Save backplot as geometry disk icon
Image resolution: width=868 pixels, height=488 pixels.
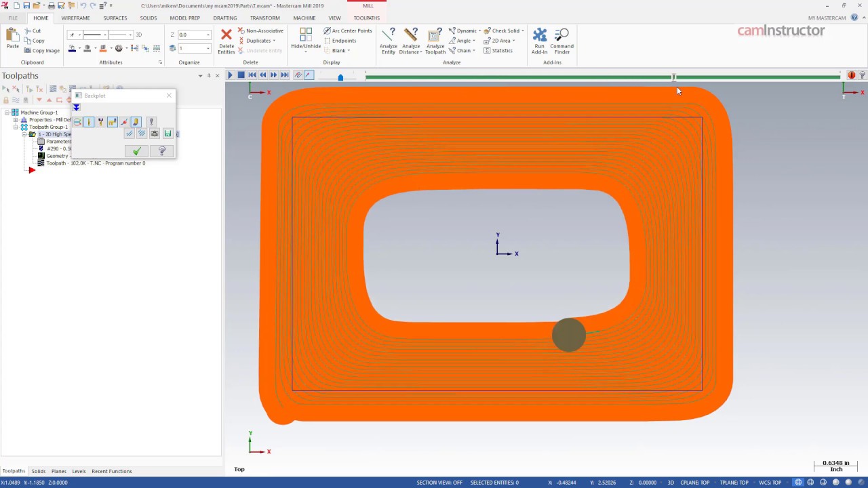tap(167, 134)
